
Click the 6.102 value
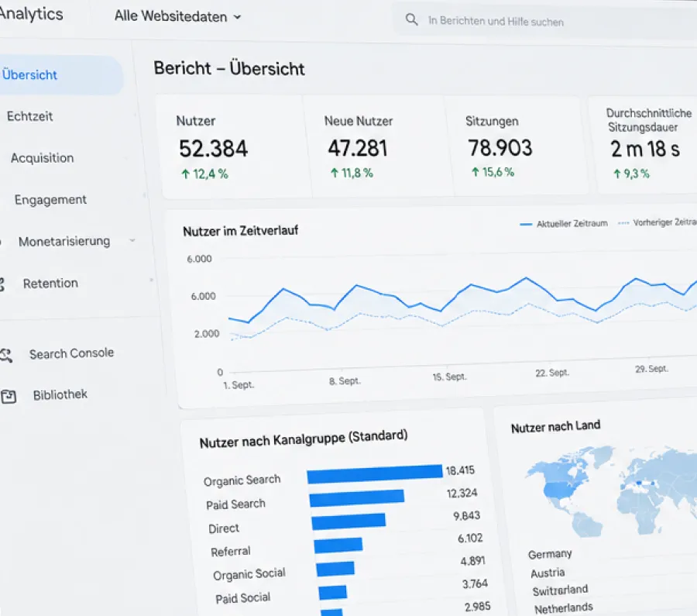[470, 539]
